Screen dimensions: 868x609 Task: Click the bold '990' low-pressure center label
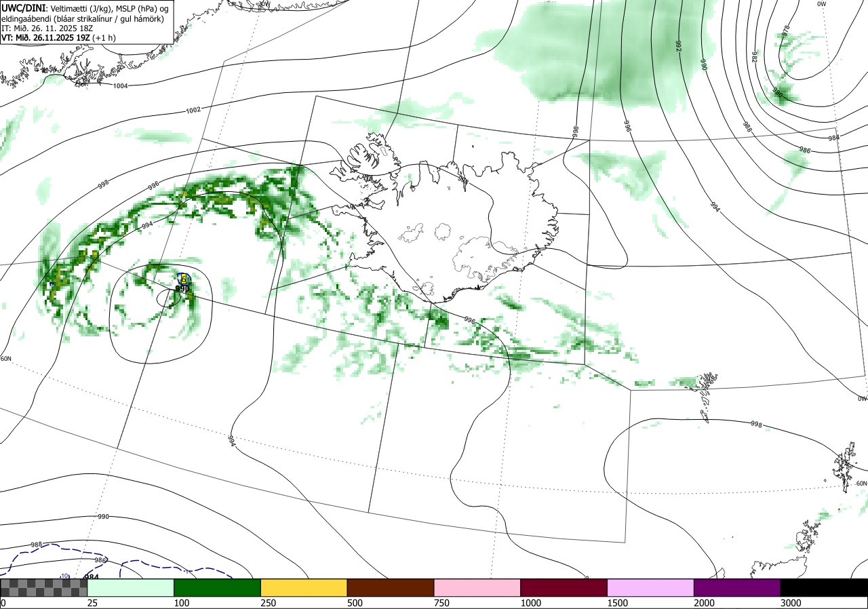coord(182,289)
